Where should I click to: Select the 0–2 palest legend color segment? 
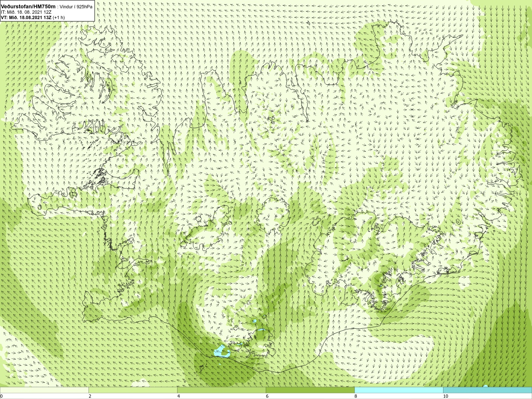pyautogui.click(x=44, y=390)
